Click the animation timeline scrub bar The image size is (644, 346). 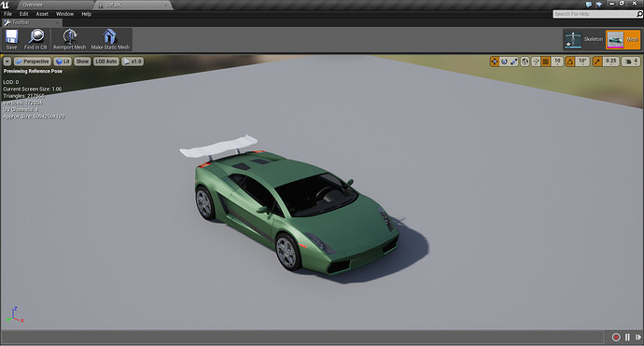click(x=302, y=337)
